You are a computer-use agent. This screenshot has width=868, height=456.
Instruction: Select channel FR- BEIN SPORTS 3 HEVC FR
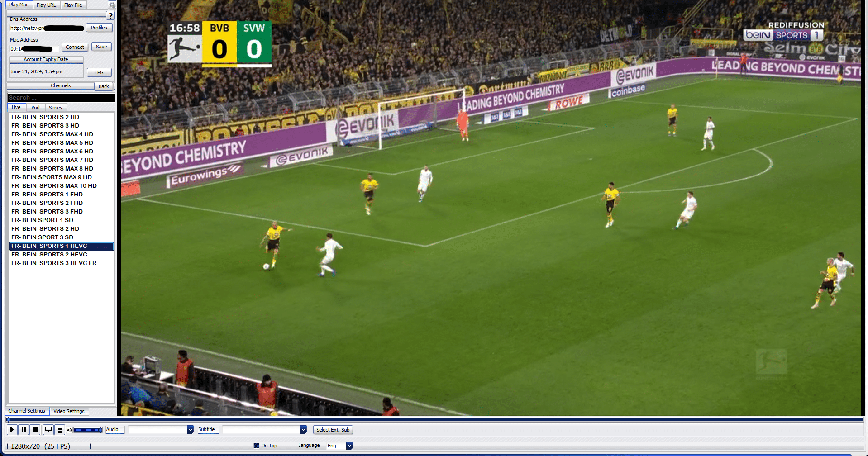pos(62,263)
